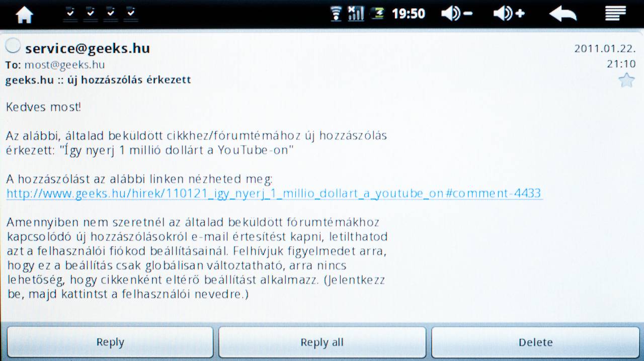Image resolution: width=644 pixels, height=361 pixels.
Task: Go back using the back arrow icon
Action: pyautogui.click(x=562, y=14)
